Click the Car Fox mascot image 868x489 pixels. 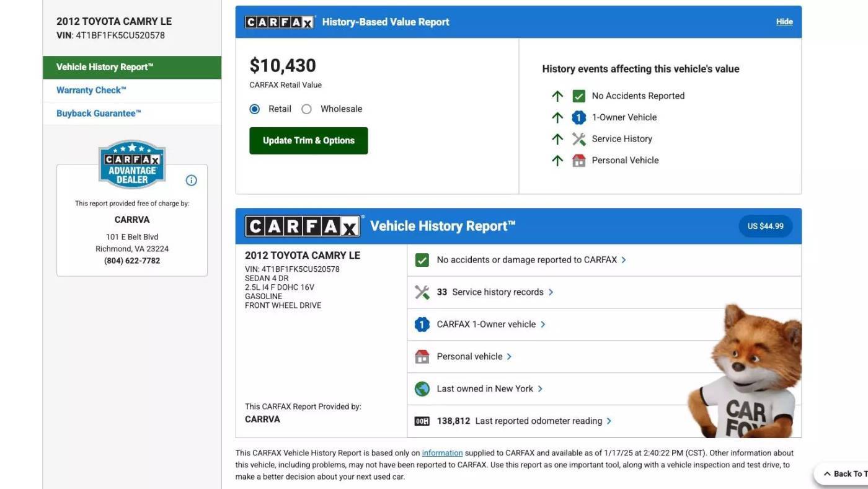click(x=745, y=371)
